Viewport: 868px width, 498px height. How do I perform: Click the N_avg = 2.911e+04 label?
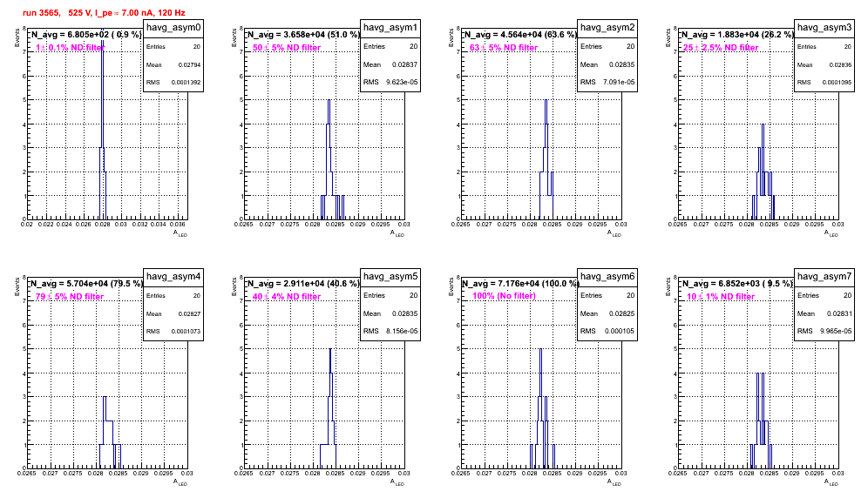click(303, 284)
